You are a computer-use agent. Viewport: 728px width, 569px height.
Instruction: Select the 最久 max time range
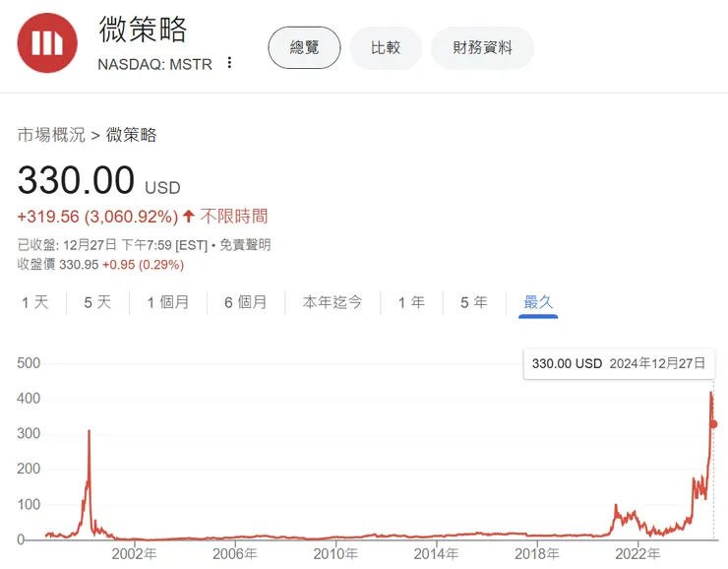coord(538,302)
